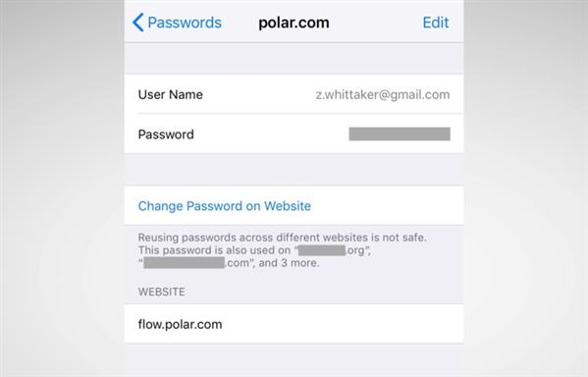The image size is (588, 377).
Task: Tap the back chevron icon
Action: coord(138,23)
